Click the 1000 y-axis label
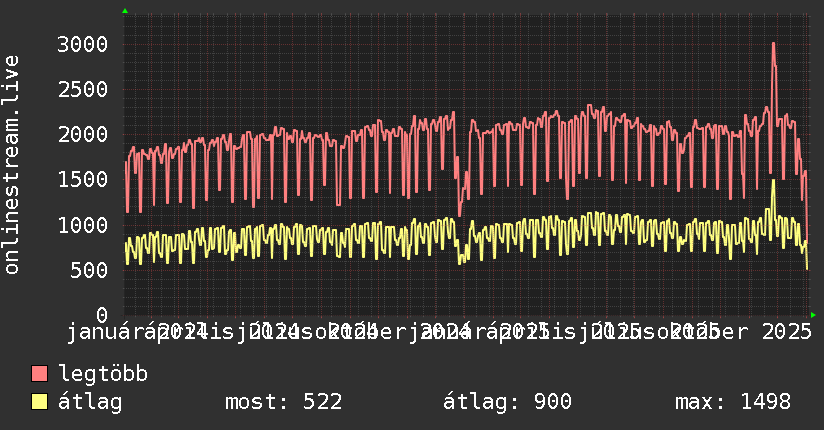This screenshot has width=824, height=430. [83, 225]
